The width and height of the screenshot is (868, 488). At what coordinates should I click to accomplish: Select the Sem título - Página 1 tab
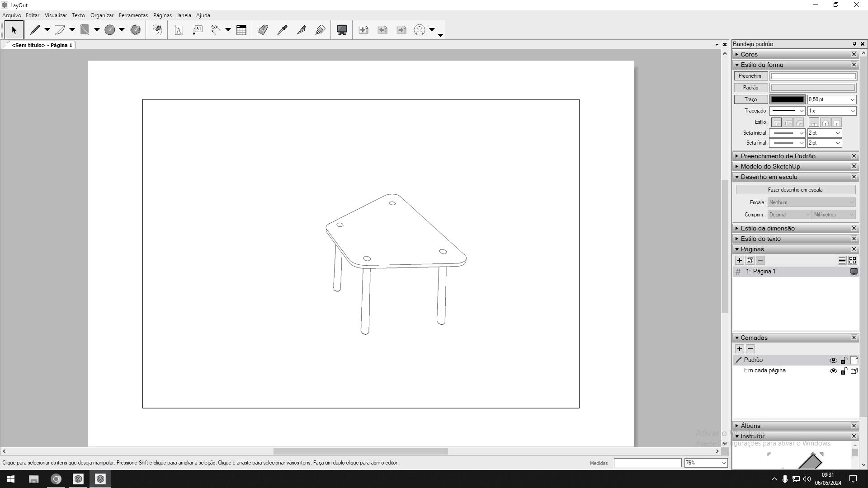point(42,45)
